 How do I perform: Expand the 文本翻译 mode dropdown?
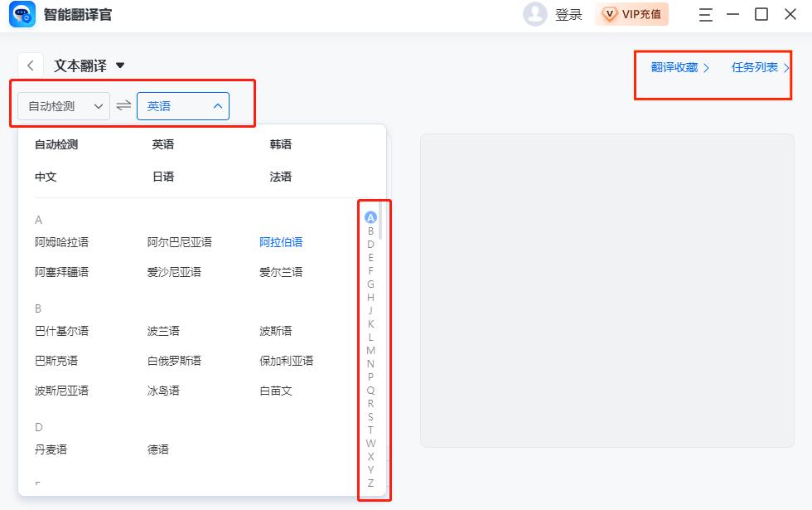coord(120,65)
